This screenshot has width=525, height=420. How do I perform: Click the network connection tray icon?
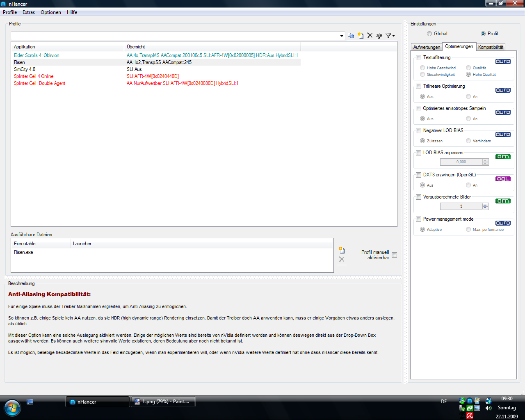[488, 401]
